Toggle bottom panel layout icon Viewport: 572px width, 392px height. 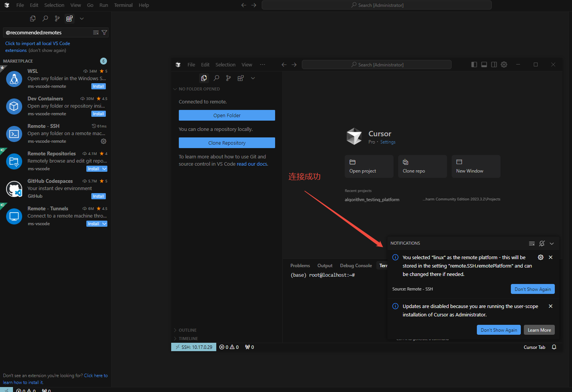click(x=484, y=65)
